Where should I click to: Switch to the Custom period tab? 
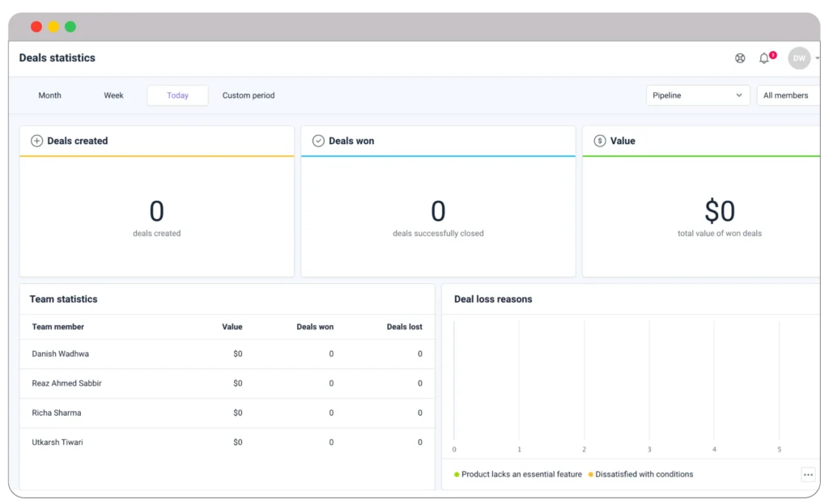click(249, 95)
